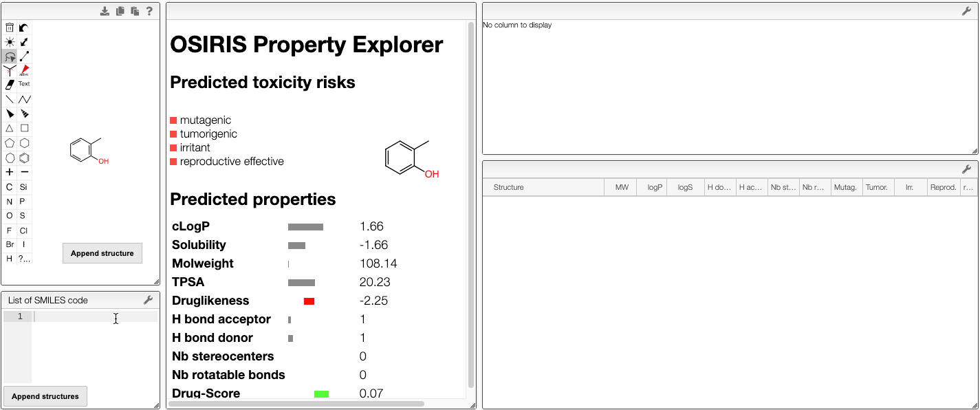The height and width of the screenshot is (410, 980).
Task: Select the abs stereo flag tool
Action: click(24, 71)
